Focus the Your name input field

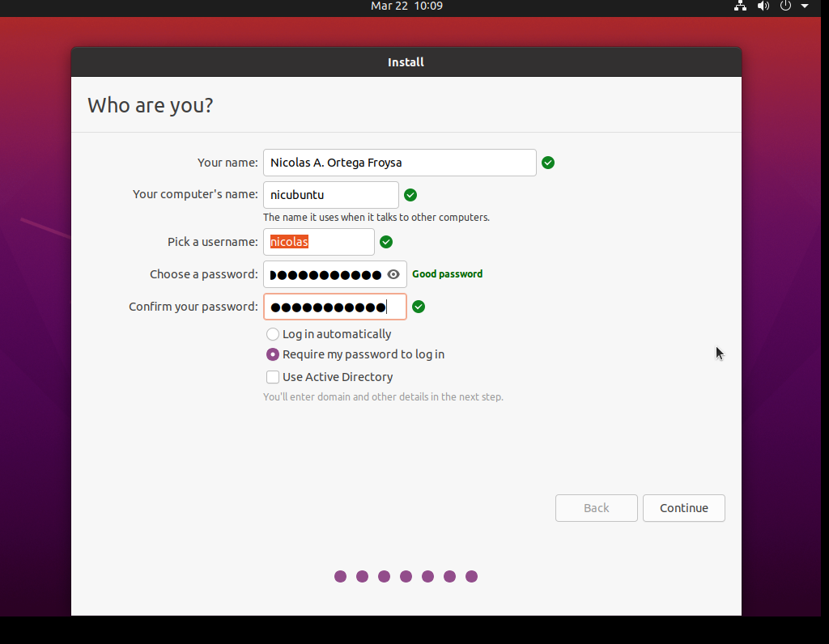tap(400, 163)
